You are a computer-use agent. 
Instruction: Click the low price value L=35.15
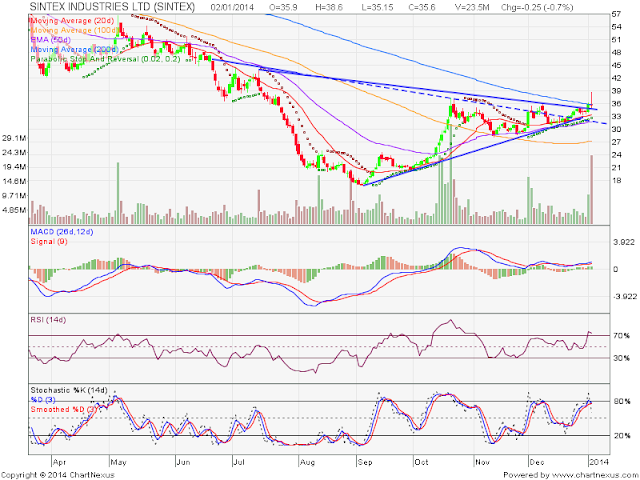[376, 7]
